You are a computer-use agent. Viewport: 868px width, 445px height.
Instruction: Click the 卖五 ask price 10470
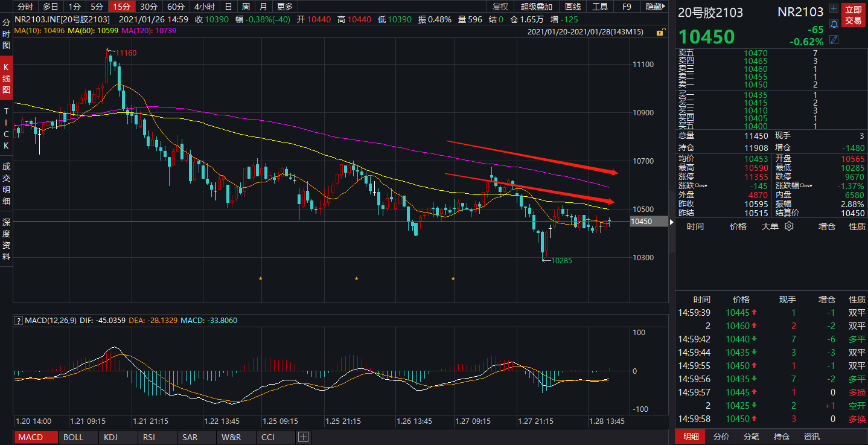[755, 54]
